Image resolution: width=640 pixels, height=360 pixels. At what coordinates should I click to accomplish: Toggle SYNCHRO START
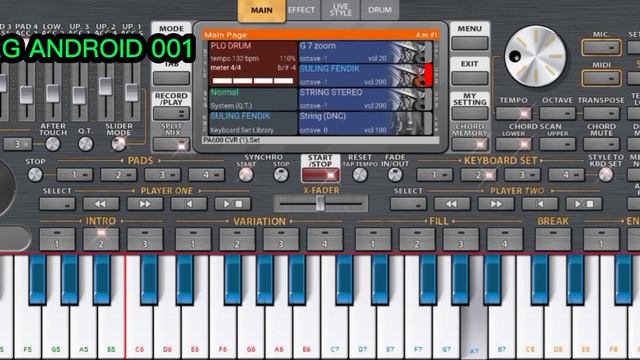[x=246, y=175]
